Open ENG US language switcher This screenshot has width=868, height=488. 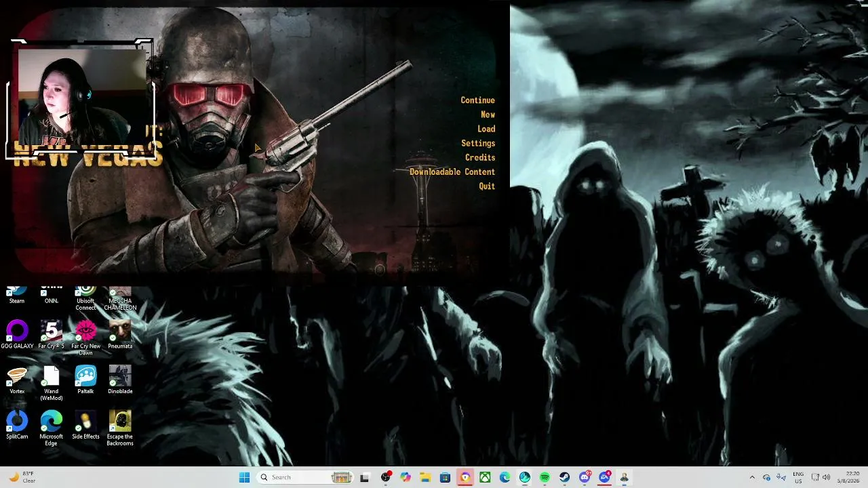tap(798, 477)
